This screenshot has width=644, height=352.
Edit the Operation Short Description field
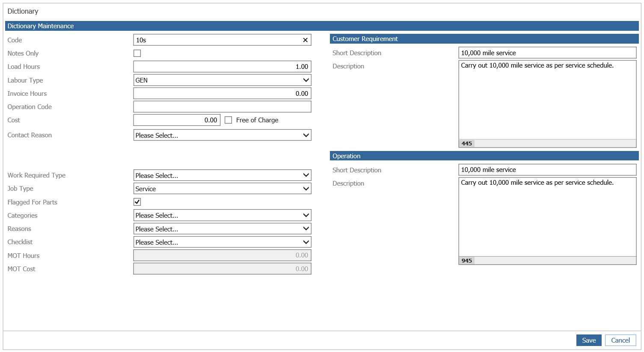point(547,170)
